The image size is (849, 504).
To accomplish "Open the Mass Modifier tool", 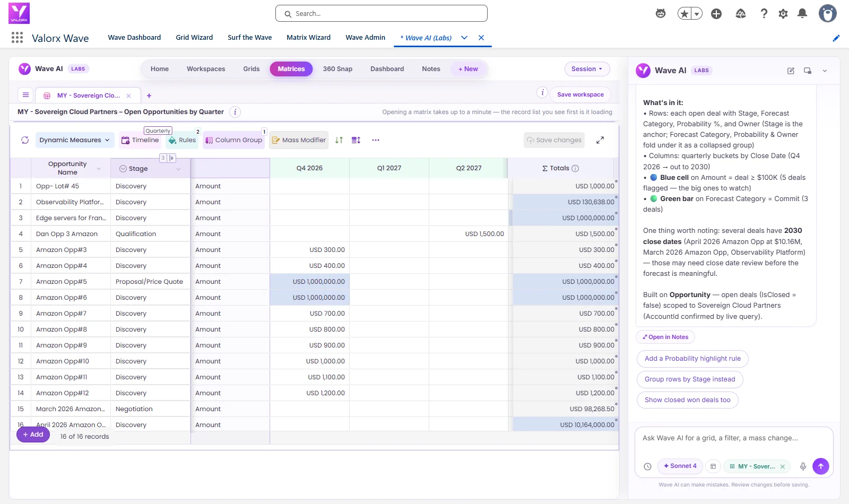I will coord(299,140).
